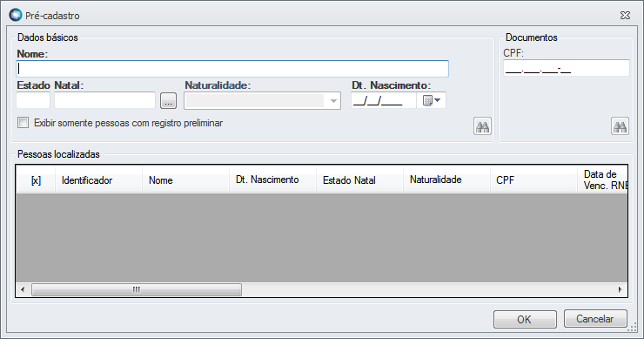Click the binoculars search icon in Dados básicos
Screen dimensions: 644x339
[x=482, y=126]
